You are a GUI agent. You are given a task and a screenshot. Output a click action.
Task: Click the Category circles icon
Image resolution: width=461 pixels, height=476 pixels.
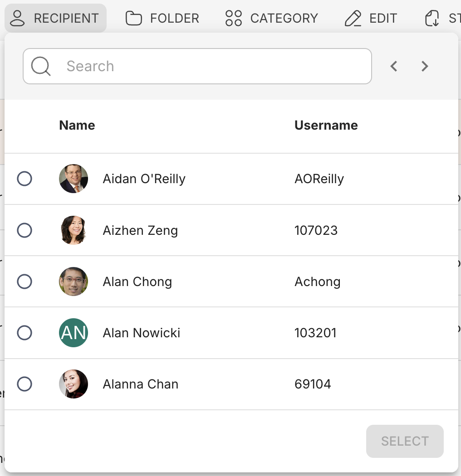[x=234, y=19]
